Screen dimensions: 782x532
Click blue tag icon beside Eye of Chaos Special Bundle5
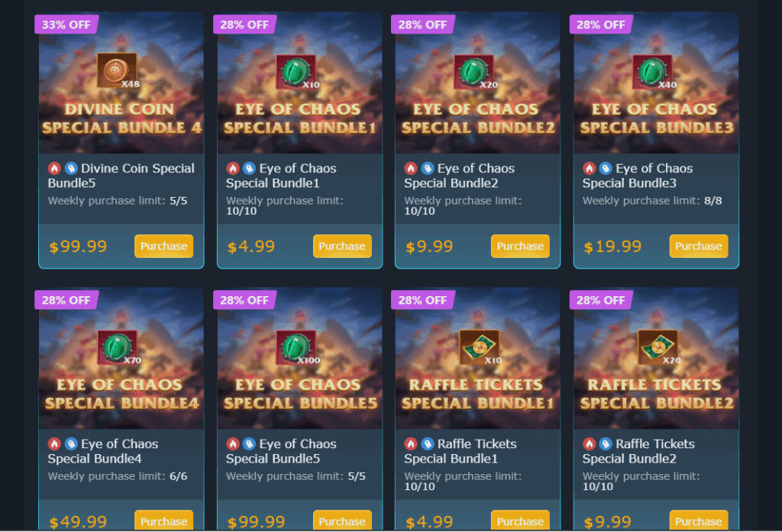click(249, 443)
